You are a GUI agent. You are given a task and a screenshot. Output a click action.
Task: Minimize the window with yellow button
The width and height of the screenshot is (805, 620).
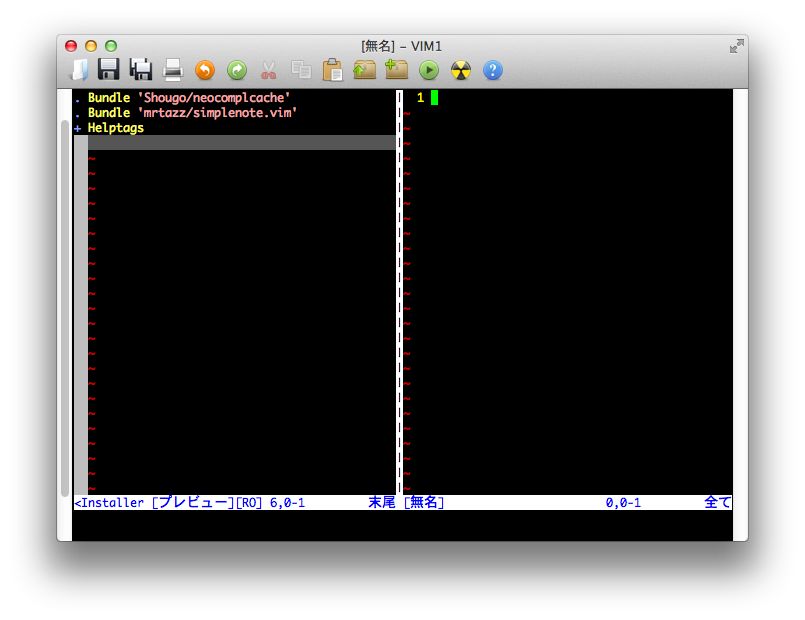[x=91, y=46]
